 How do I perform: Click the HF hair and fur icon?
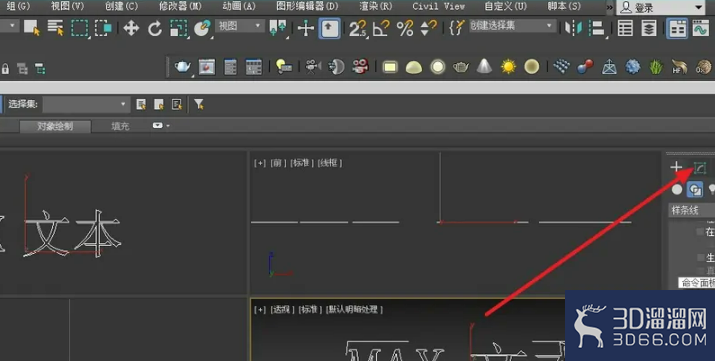679,67
